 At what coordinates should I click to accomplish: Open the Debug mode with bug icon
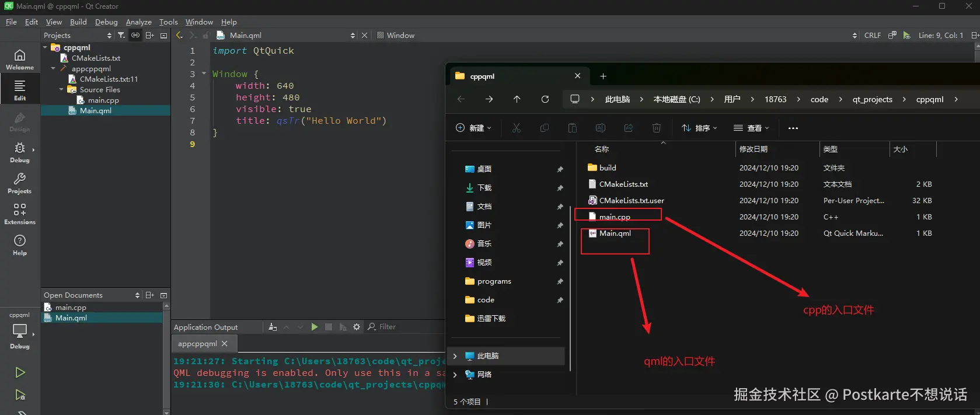tap(20, 152)
